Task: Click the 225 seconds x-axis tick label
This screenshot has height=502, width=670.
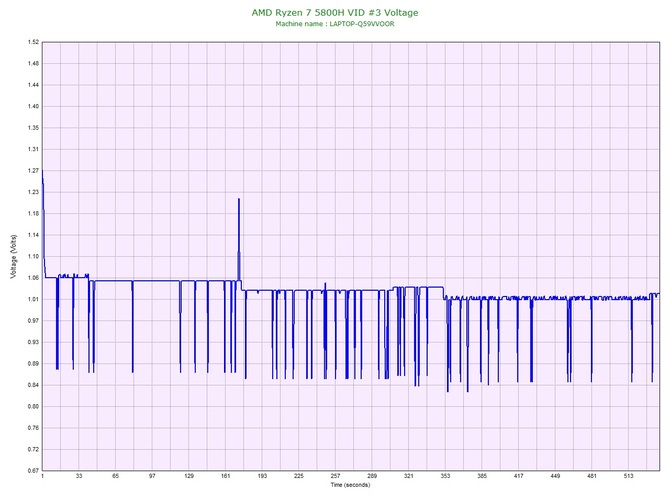Action: click(299, 476)
